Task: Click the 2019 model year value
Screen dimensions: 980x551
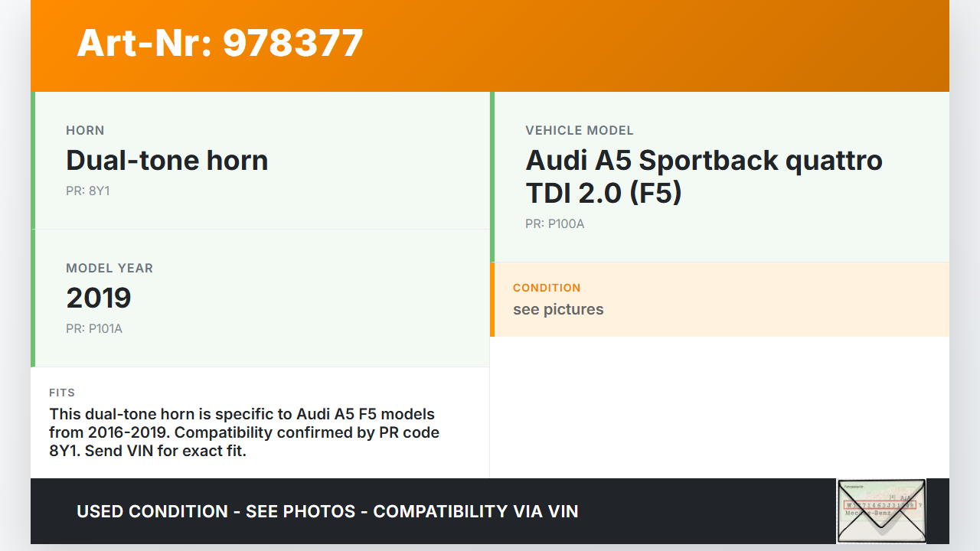Action: click(99, 298)
